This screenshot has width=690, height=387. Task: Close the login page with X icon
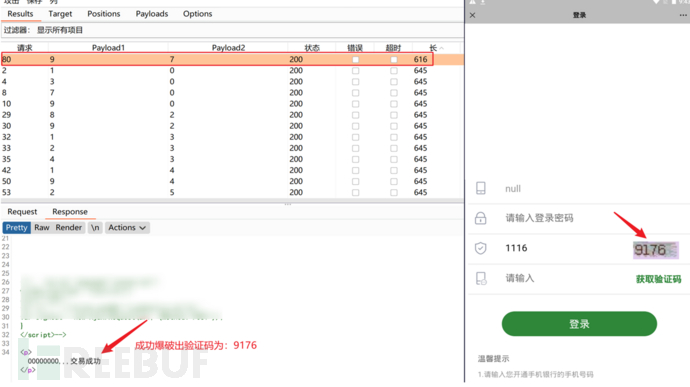pyautogui.click(x=473, y=15)
